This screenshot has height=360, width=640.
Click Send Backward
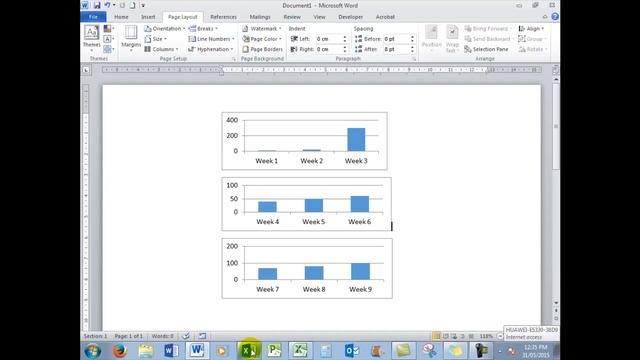(x=488, y=39)
